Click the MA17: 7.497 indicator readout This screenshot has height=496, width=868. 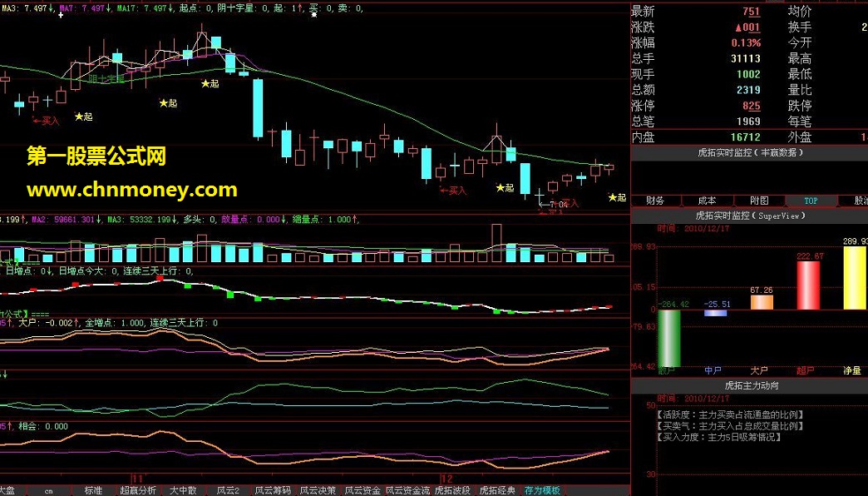[x=146, y=8]
